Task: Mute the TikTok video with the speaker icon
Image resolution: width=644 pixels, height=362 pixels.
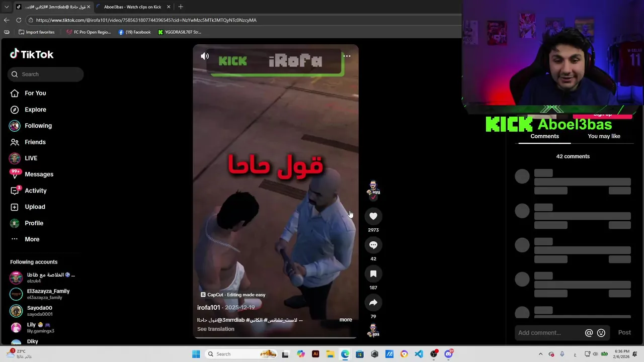Action: click(205, 56)
